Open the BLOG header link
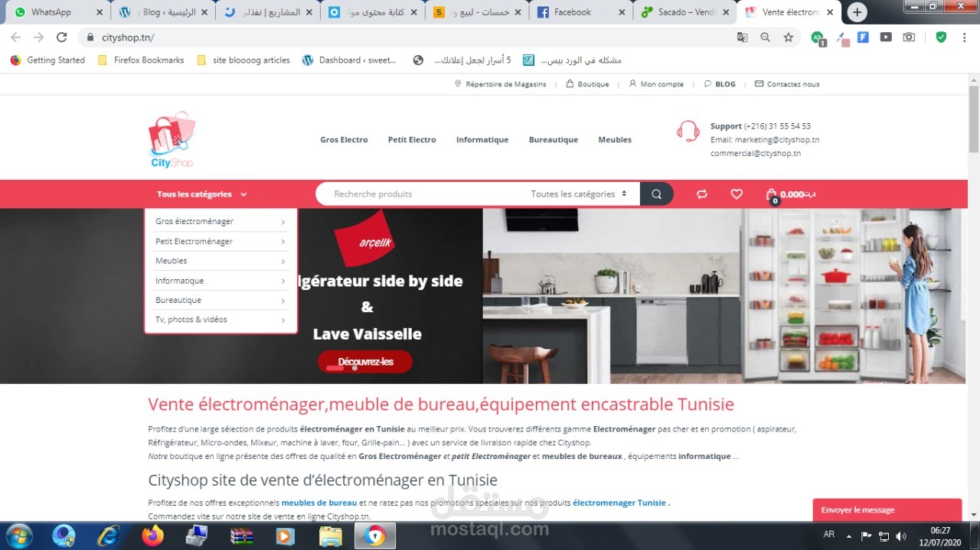Screen dimensions: 980x550 (720, 84)
